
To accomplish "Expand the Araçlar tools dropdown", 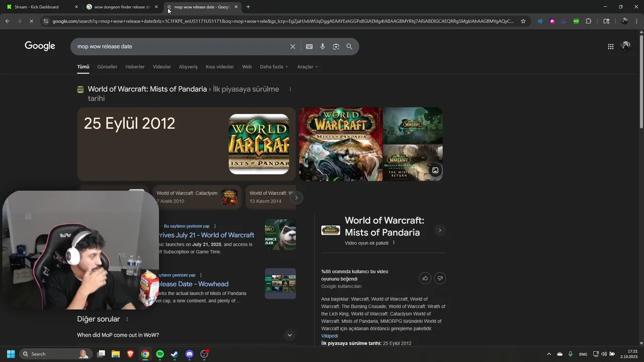I will [307, 67].
